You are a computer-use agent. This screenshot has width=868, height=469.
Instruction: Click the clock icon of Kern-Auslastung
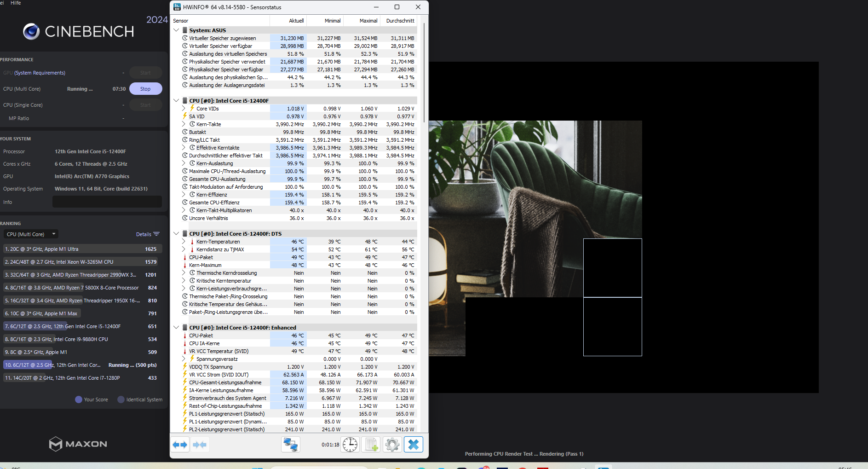(192, 163)
